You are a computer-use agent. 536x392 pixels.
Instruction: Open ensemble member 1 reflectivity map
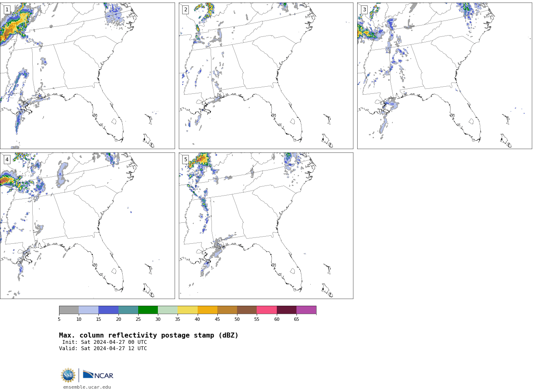click(x=87, y=76)
